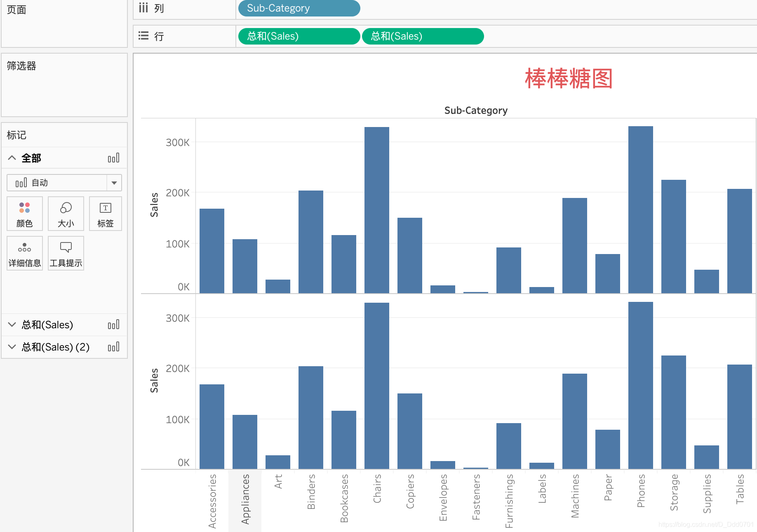Click the Label (标签) marks button
Image resolution: width=757 pixels, height=532 pixels.
(x=106, y=214)
